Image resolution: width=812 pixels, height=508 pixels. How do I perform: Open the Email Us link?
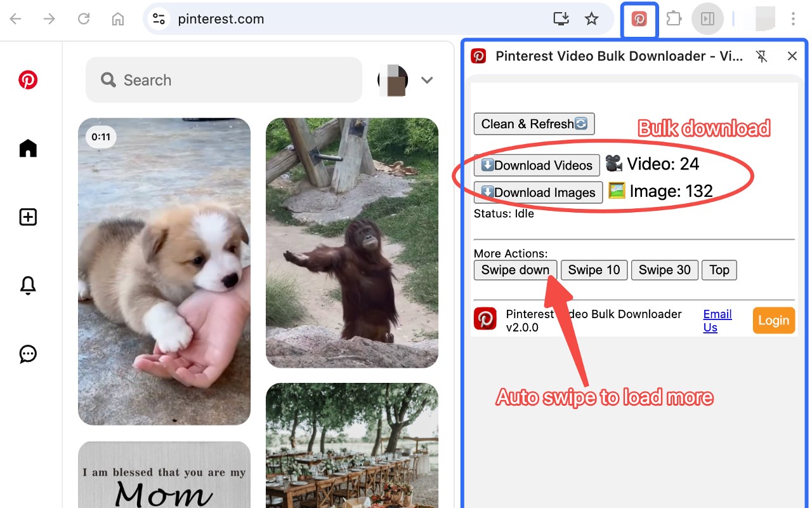pyautogui.click(x=717, y=321)
